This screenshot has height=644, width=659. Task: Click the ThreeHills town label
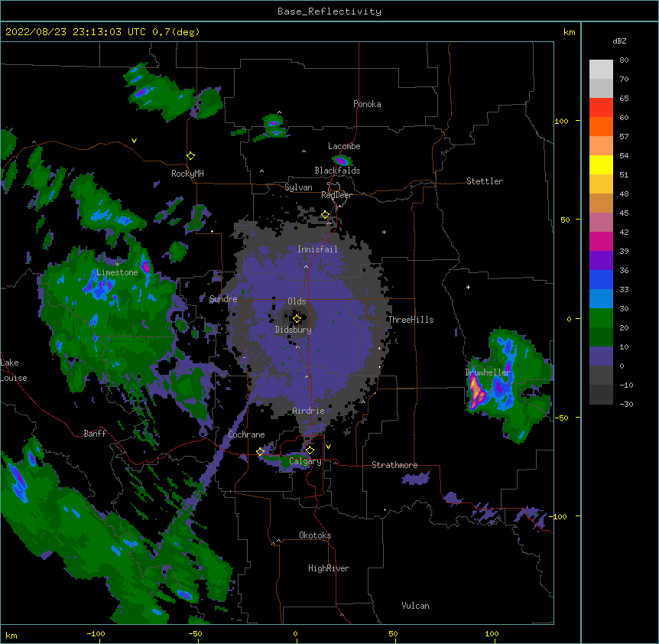[x=411, y=320]
